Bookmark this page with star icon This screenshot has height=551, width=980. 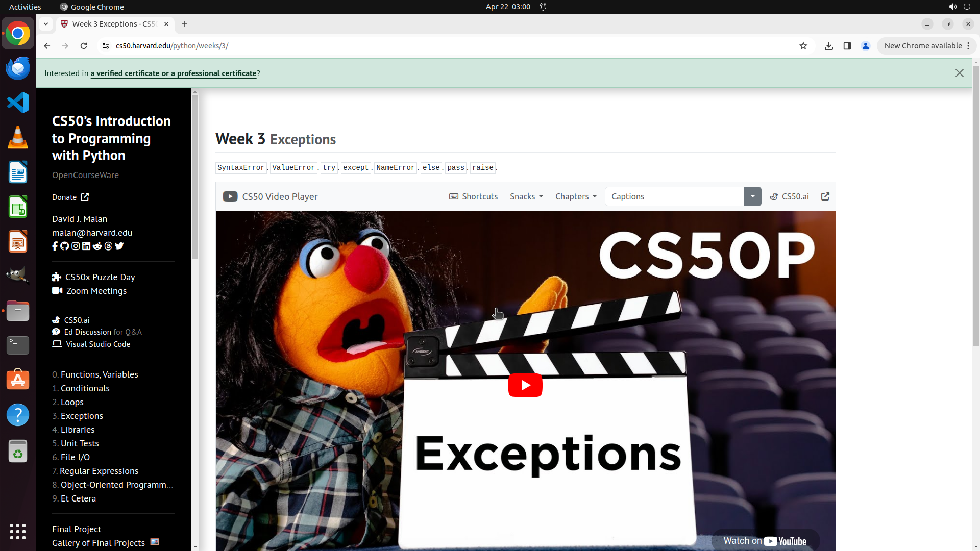point(803,46)
